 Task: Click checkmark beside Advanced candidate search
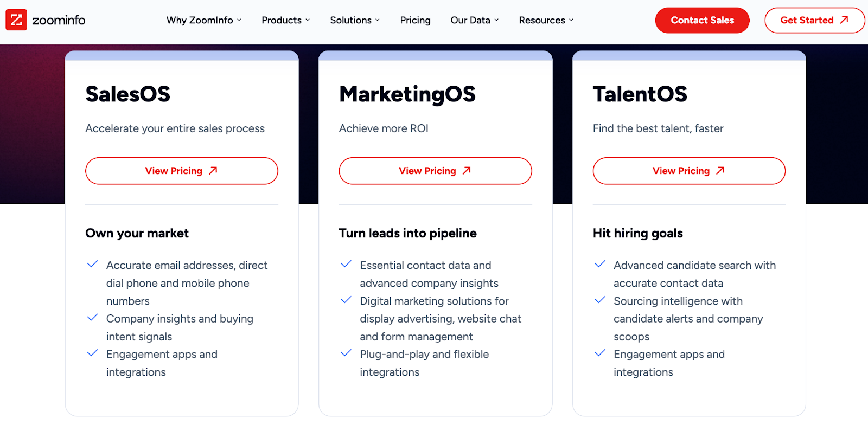(x=600, y=265)
